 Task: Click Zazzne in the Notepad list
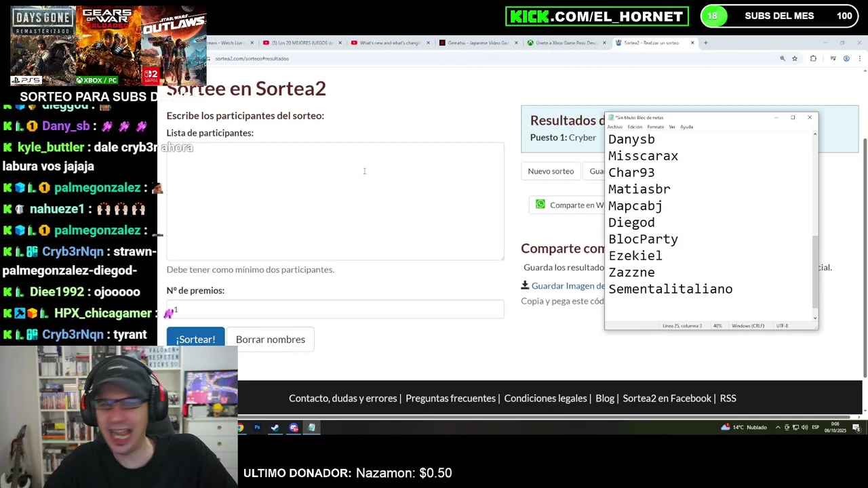tap(631, 272)
